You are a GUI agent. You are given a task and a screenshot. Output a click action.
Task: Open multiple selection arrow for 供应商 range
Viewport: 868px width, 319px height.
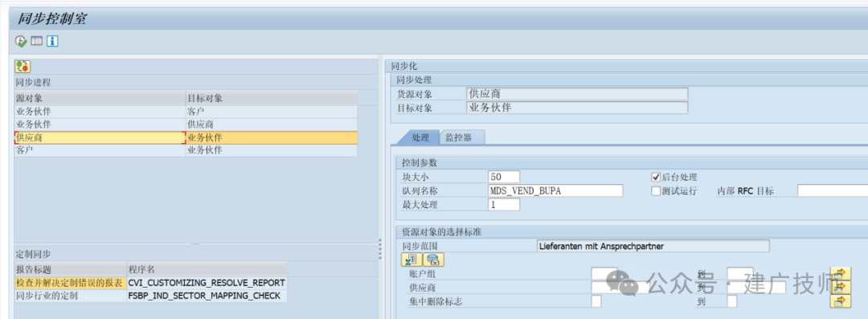pyautogui.click(x=841, y=287)
